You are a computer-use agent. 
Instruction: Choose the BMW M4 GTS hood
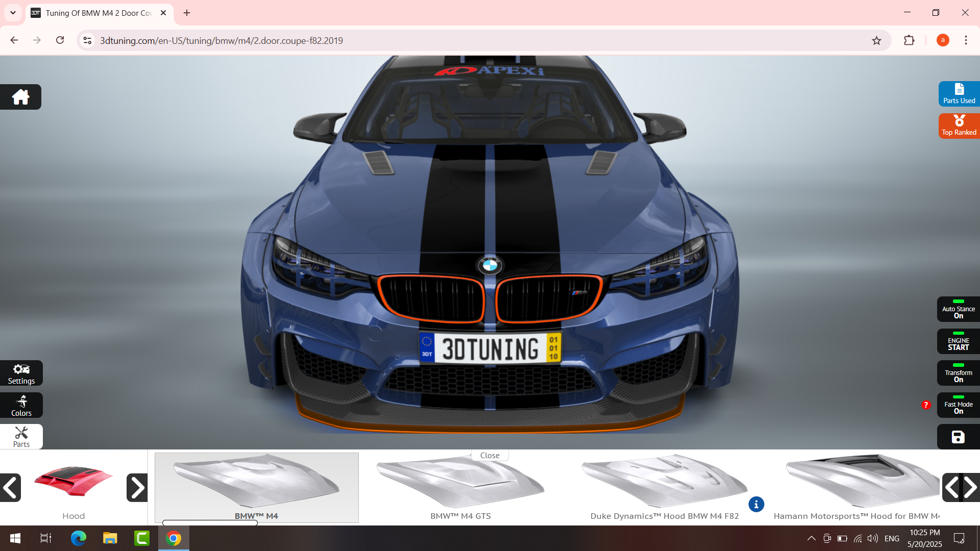tap(460, 487)
